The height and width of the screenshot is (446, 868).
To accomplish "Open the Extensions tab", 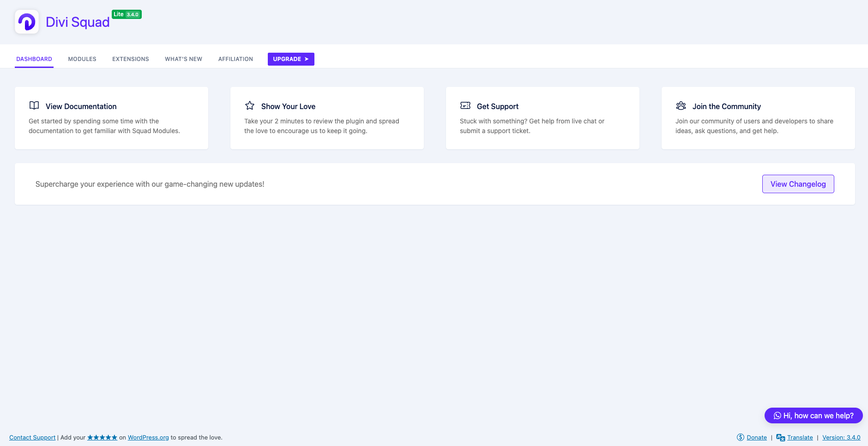I will [x=131, y=59].
